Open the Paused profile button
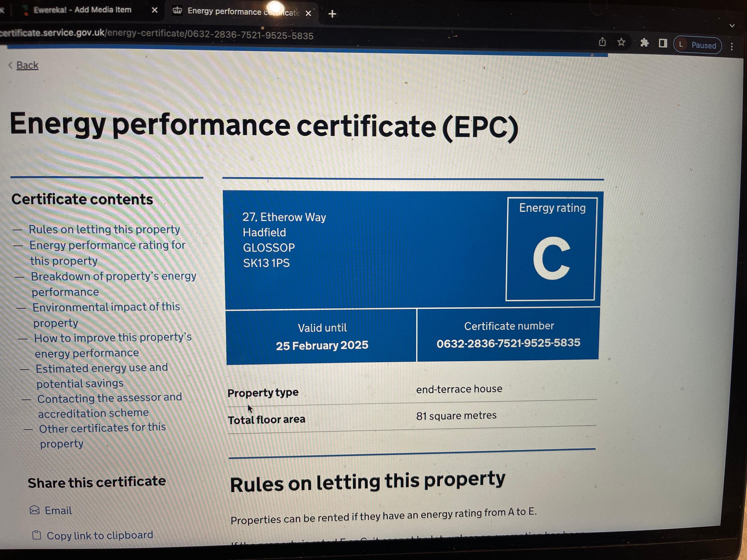The height and width of the screenshot is (560, 747). pos(698,45)
